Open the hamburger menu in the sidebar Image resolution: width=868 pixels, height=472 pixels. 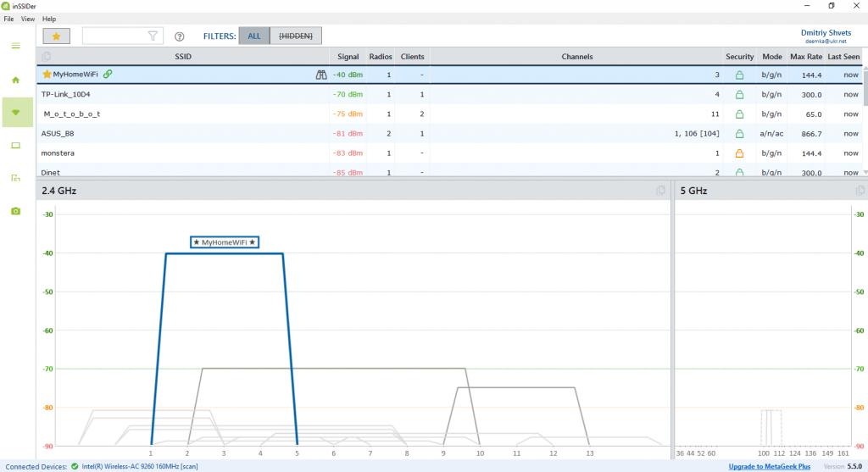pos(15,46)
